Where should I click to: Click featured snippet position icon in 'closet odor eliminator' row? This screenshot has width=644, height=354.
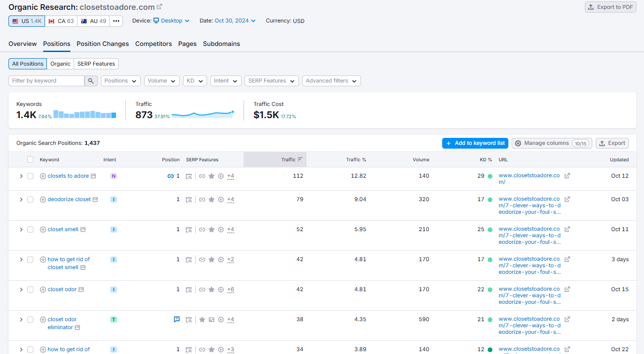pos(176,319)
